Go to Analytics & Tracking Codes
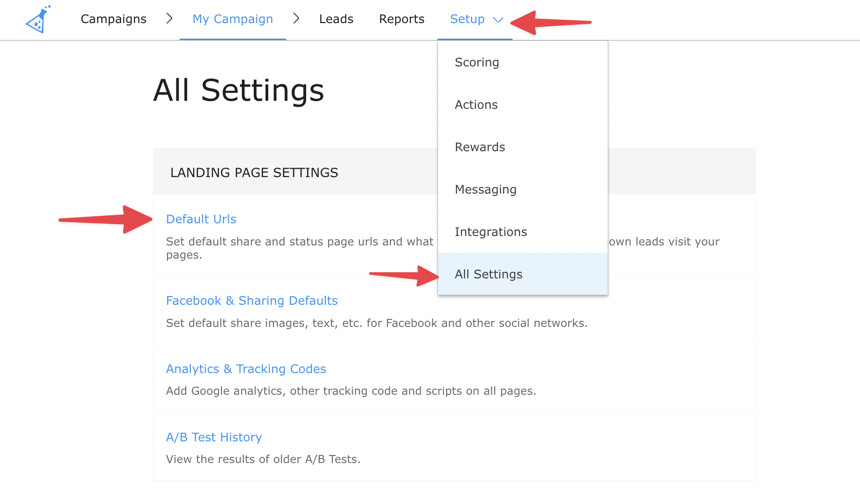The height and width of the screenshot is (504, 860). (246, 369)
